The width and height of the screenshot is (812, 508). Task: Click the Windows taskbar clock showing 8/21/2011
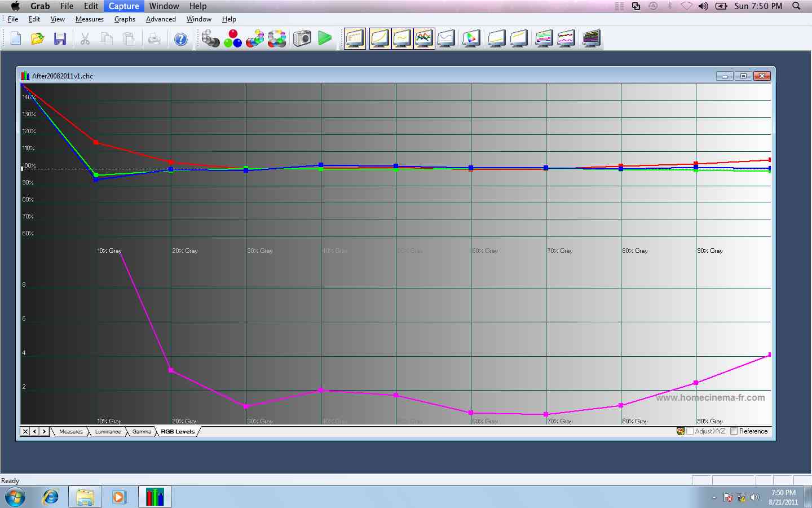[783, 497]
